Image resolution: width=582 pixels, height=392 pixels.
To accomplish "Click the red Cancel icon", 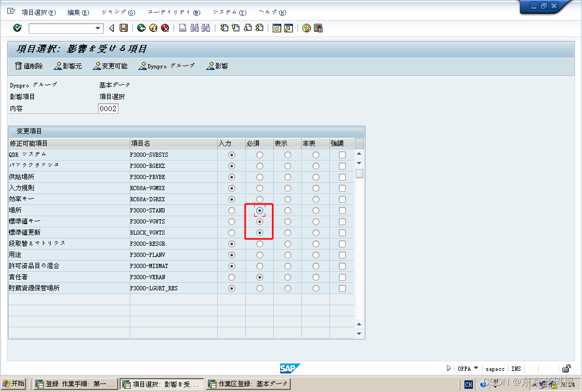I will [165, 28].
